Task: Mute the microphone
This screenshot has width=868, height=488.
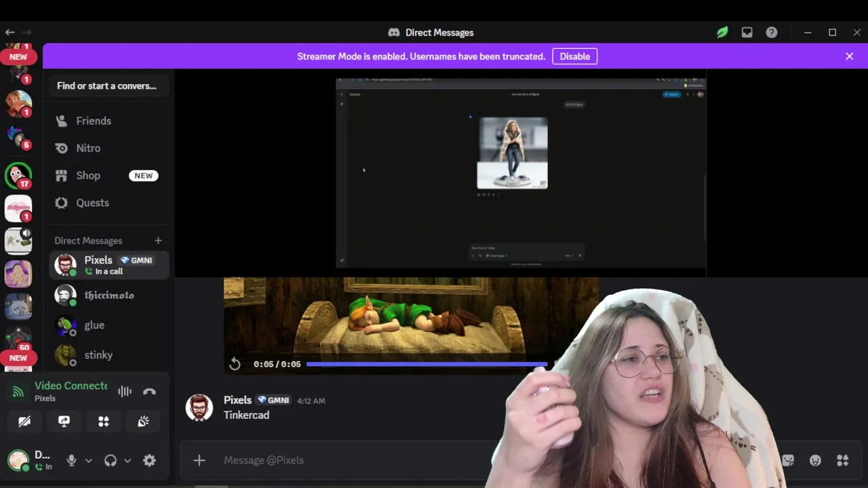Action: (x=71, y=460)
